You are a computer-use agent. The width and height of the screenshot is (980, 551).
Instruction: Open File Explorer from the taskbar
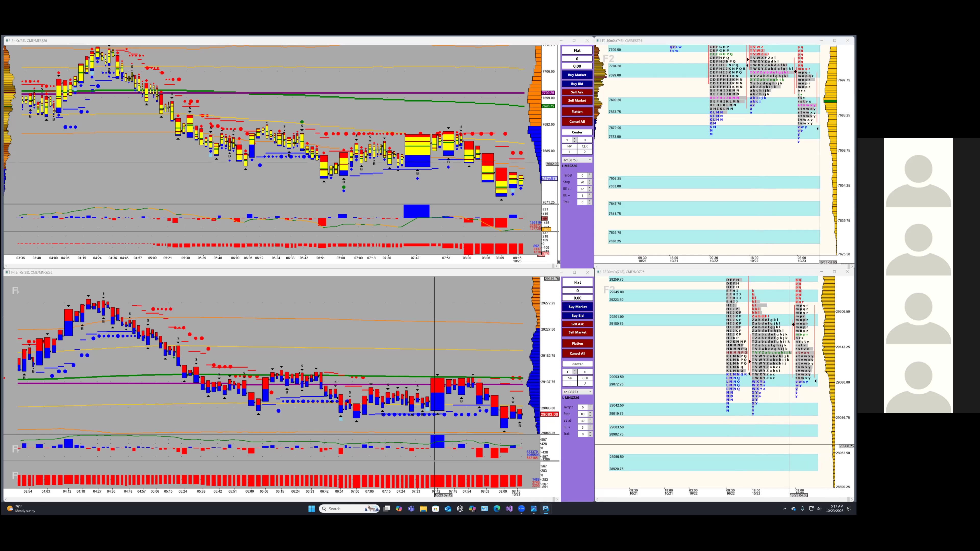click(423, 508)
